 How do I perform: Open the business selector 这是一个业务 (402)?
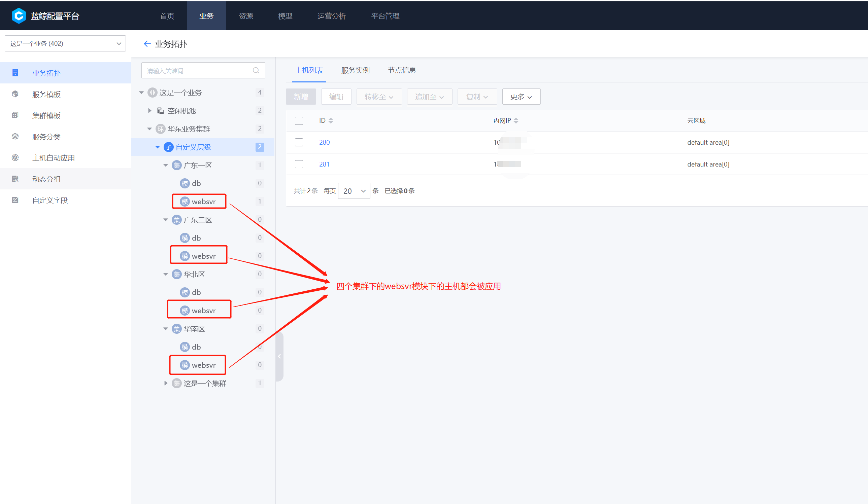click(x=65, y=43)
